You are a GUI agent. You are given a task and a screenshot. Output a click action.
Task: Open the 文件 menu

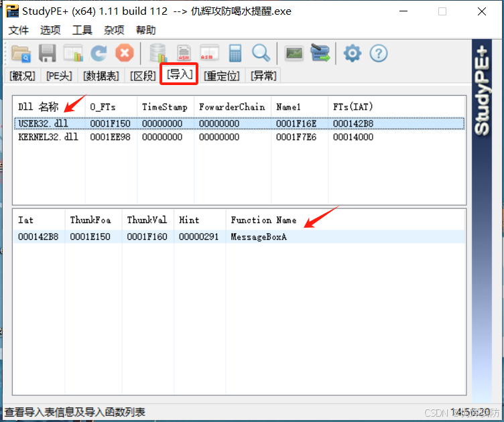[x=18, y=30]
